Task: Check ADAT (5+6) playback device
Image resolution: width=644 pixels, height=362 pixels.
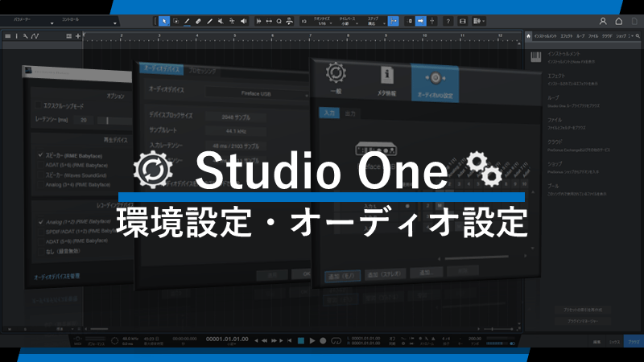Action: click(x=41, y=165)
